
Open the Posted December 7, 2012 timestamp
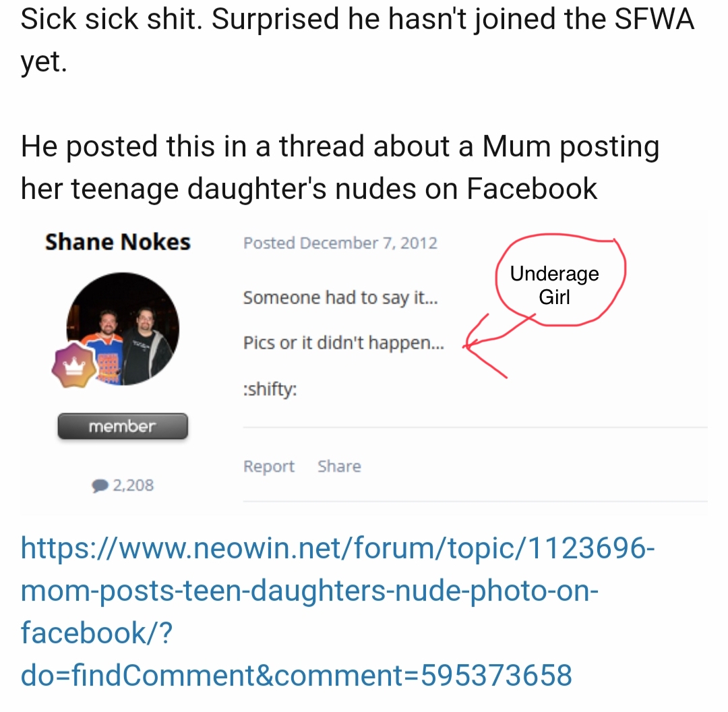[340, 243]
